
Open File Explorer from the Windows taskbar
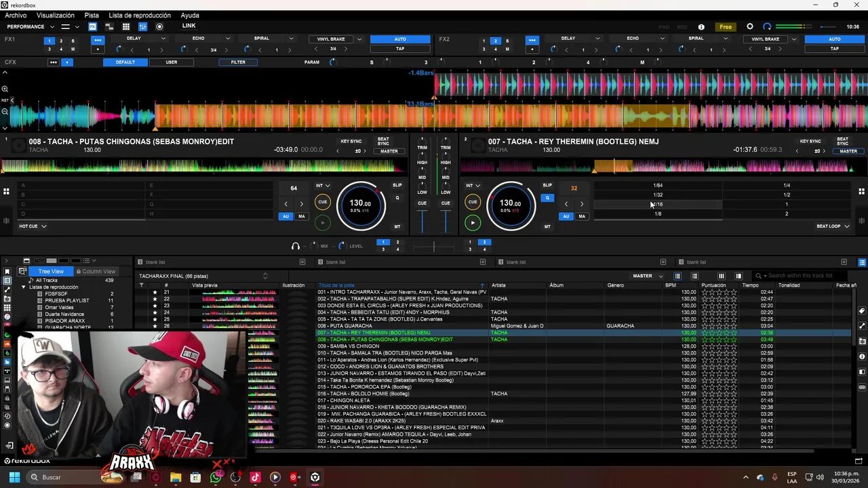(x=176, y=477)
